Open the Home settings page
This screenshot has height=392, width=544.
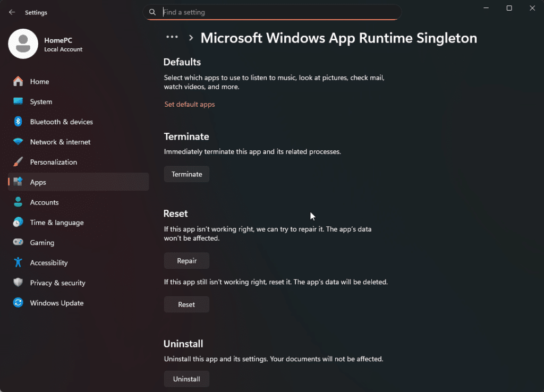point(79,81)
